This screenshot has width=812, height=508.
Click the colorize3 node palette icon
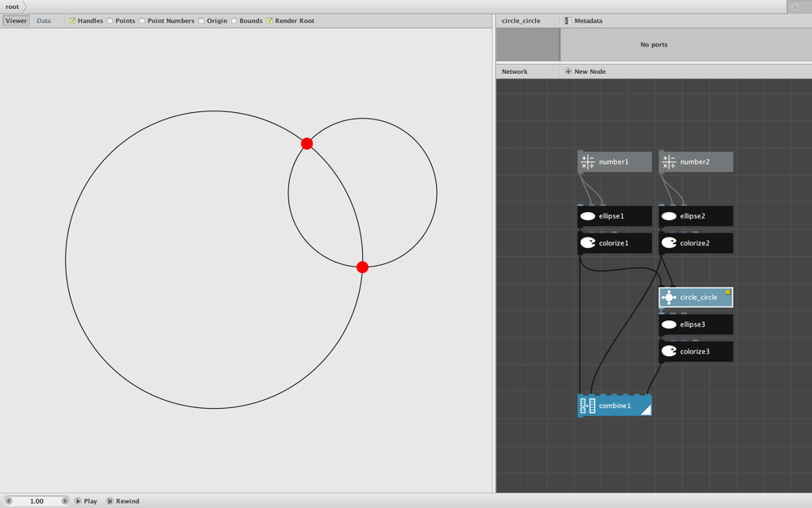[669, 351]
